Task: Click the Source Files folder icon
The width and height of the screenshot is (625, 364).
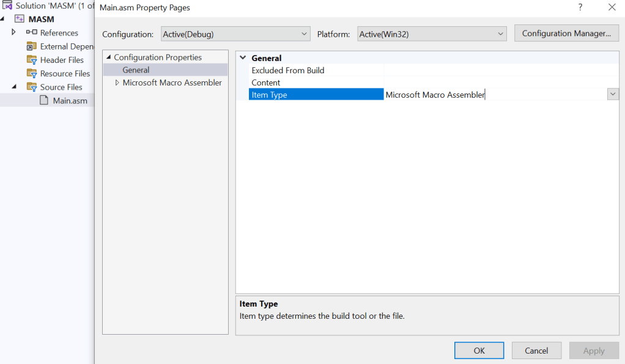Action: tap(31, 87)
